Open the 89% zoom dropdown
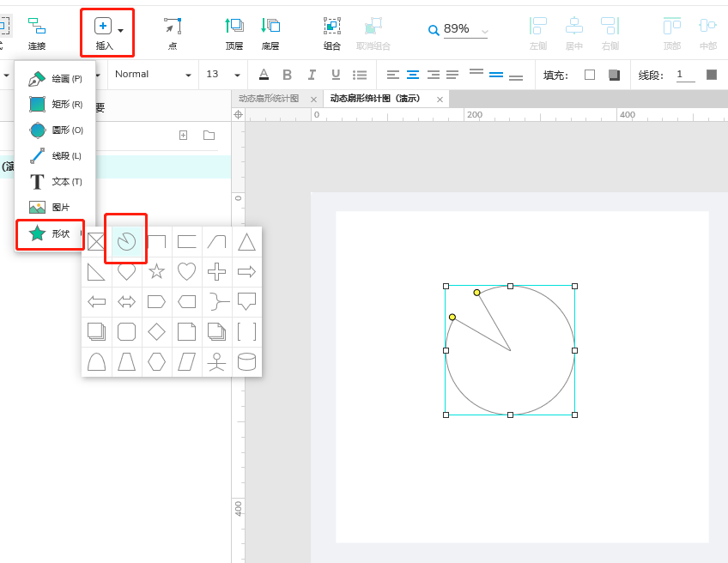 tap(485, 32)
